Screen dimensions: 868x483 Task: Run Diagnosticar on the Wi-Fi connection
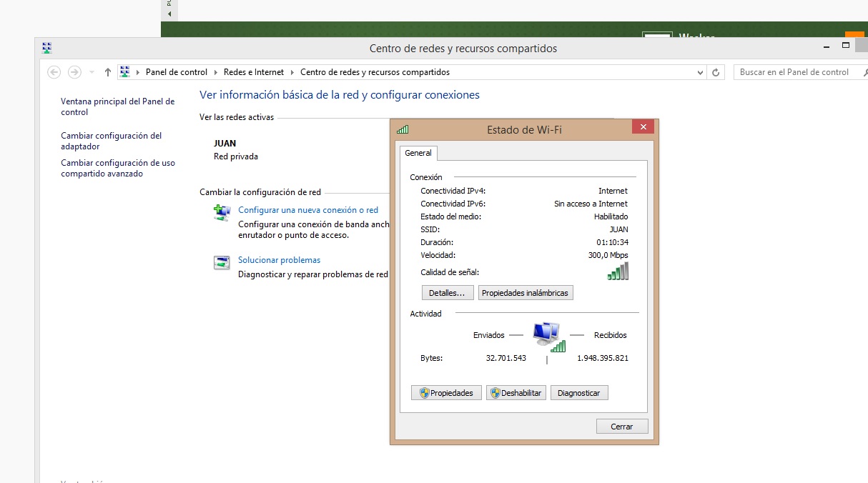(578, 393)
